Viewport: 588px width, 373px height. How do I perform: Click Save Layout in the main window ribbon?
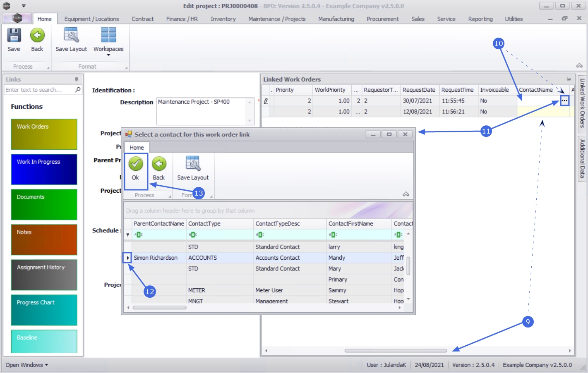[71, 40]
